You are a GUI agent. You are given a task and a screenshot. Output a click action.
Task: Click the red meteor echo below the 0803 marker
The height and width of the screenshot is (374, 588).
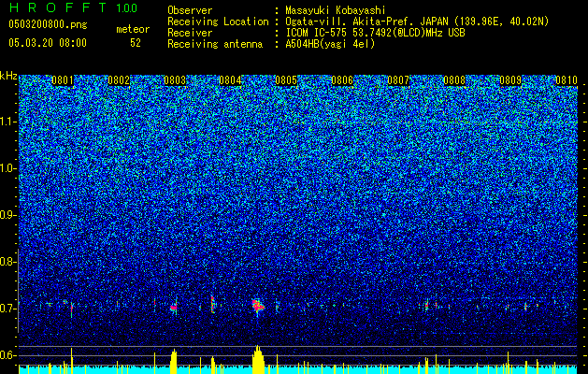point(174,308)
